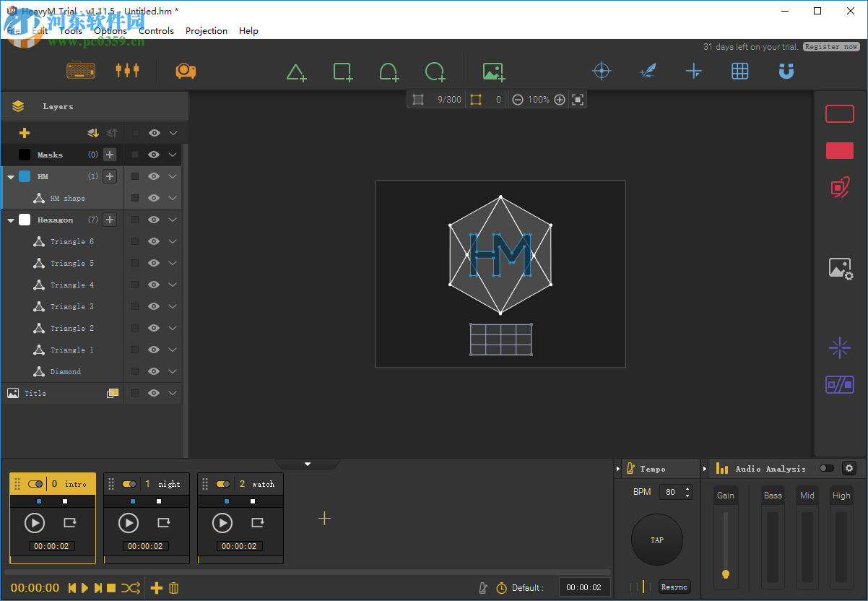Open the keyboard shortcuts icon
The height and width of the screenshot is (601, 868).
81,71
